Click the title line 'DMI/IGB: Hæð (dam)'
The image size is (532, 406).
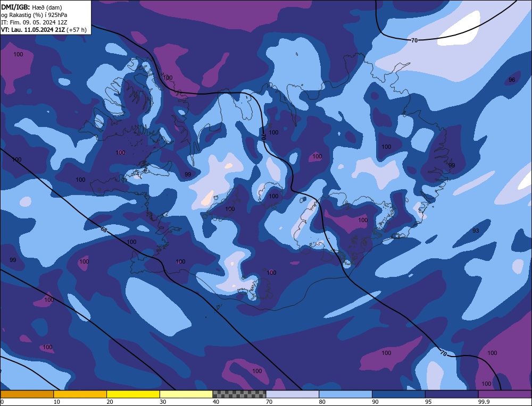click(31, 7)
